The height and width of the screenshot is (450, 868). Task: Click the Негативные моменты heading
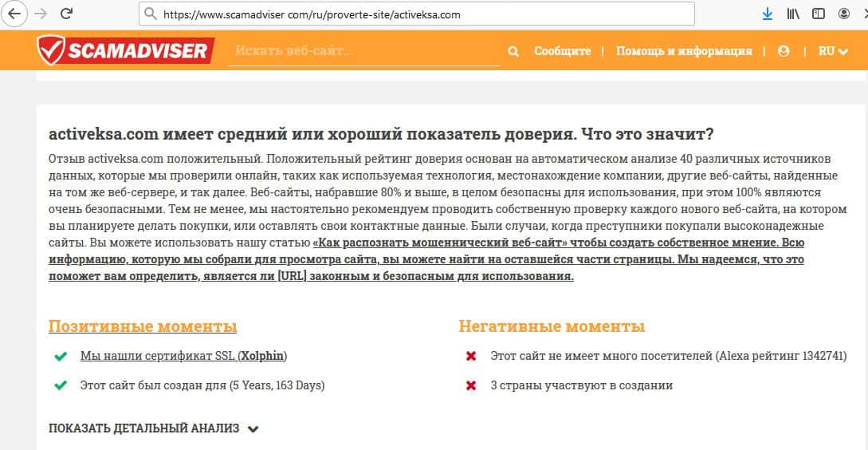pyautogui.click(x=552, y=326)
